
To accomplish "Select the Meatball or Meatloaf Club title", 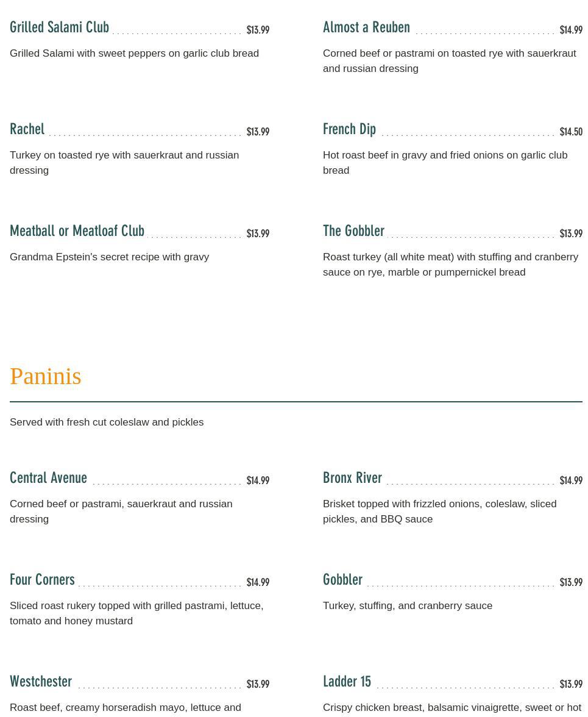I will pyautogui.click(x=77, y=231).
